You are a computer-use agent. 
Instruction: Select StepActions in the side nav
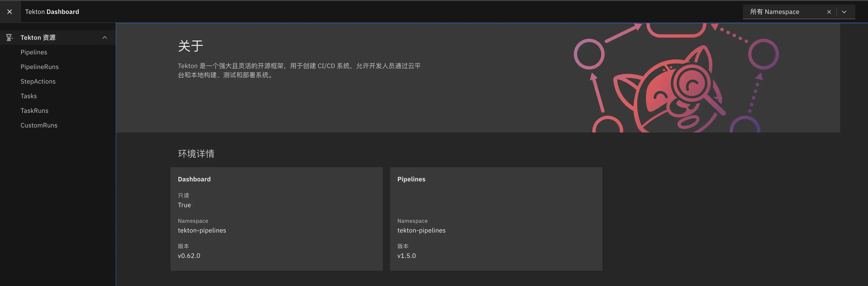click(38, 81)
